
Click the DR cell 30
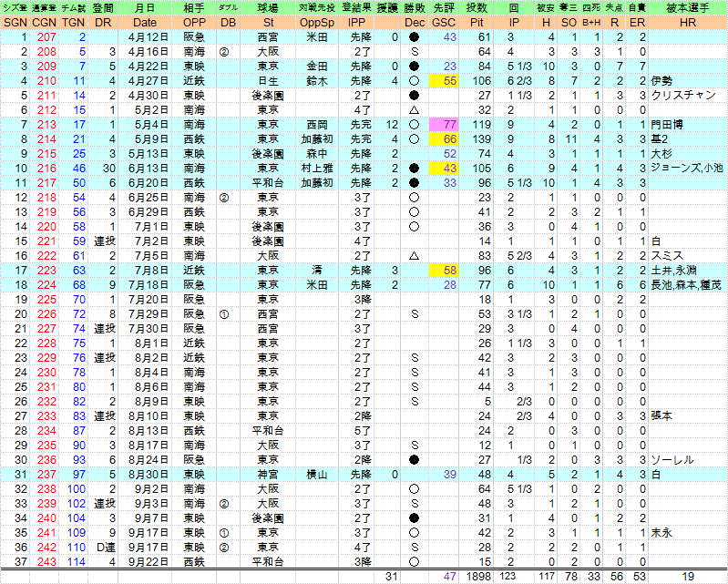109,168
